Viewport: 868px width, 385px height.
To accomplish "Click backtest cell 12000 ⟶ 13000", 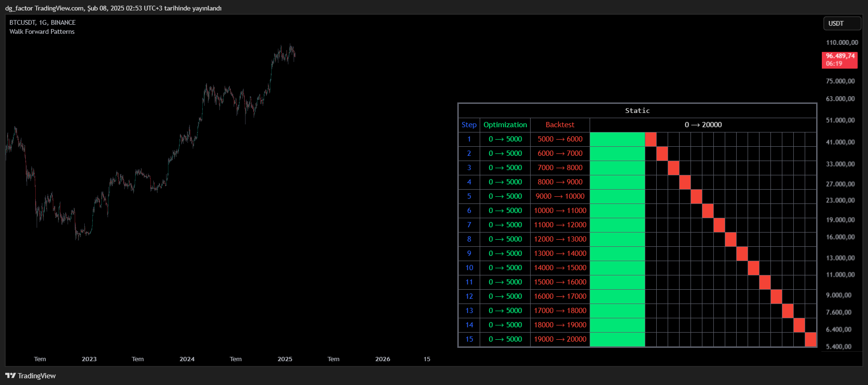I will click(x=560, y=239).
